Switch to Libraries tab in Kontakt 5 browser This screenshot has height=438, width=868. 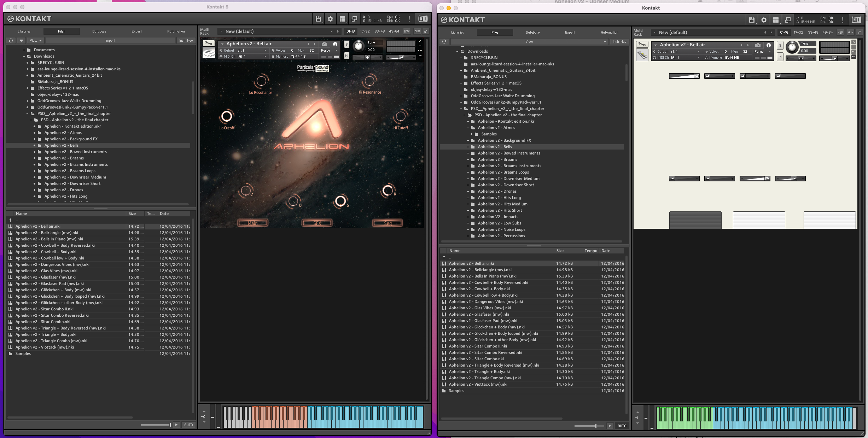point(24,31)
